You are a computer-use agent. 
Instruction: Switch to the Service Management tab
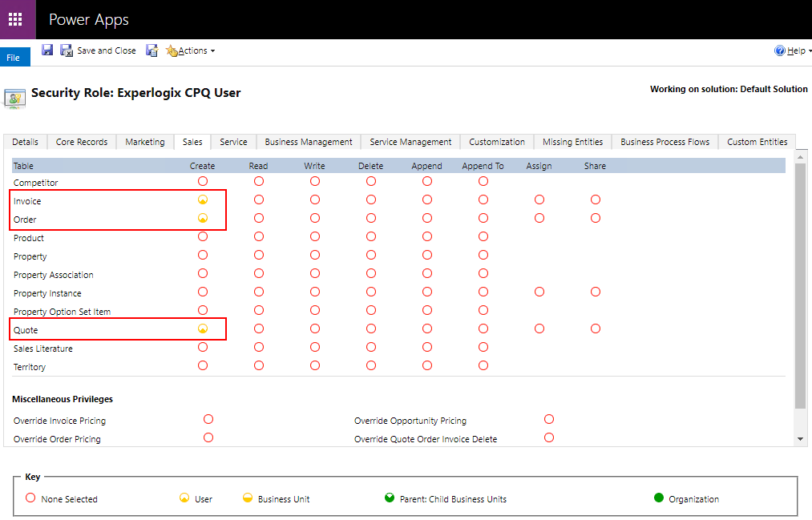click(x=410, y=142)
